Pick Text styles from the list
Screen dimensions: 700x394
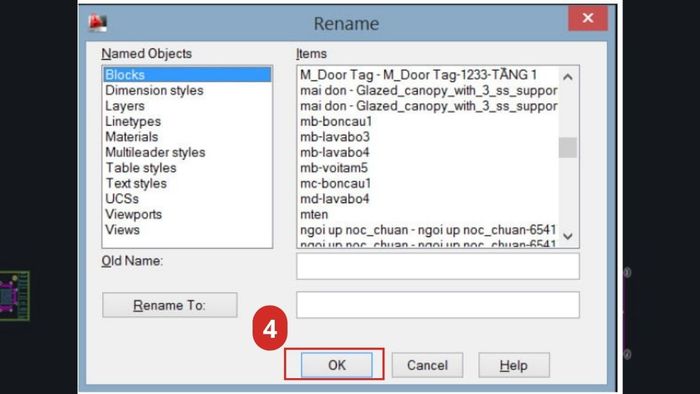tap(136, 183)
